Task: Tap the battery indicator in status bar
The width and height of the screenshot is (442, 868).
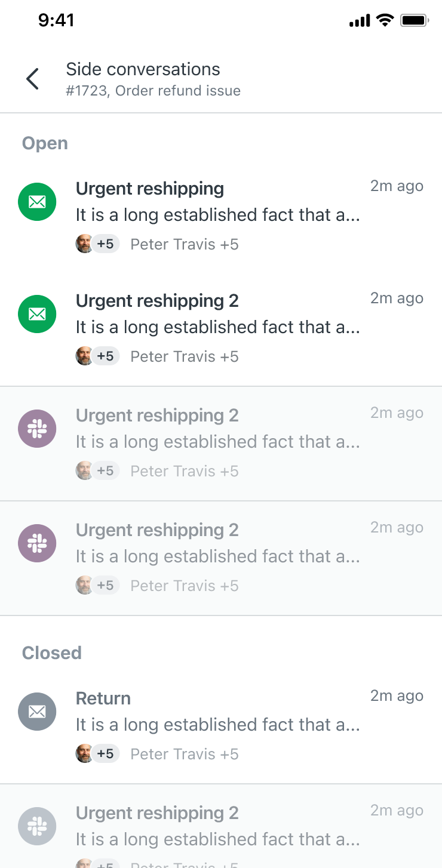Action: [x=415, y=21]
